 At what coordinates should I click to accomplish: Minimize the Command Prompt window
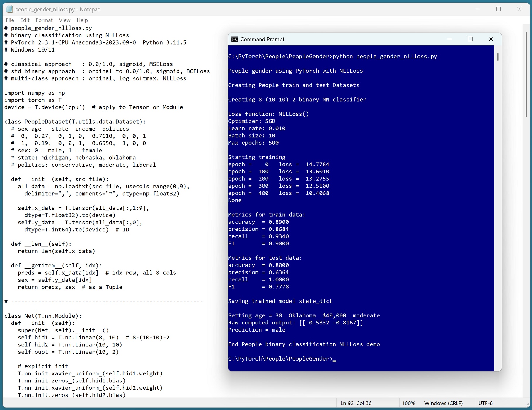click(450, 39)
